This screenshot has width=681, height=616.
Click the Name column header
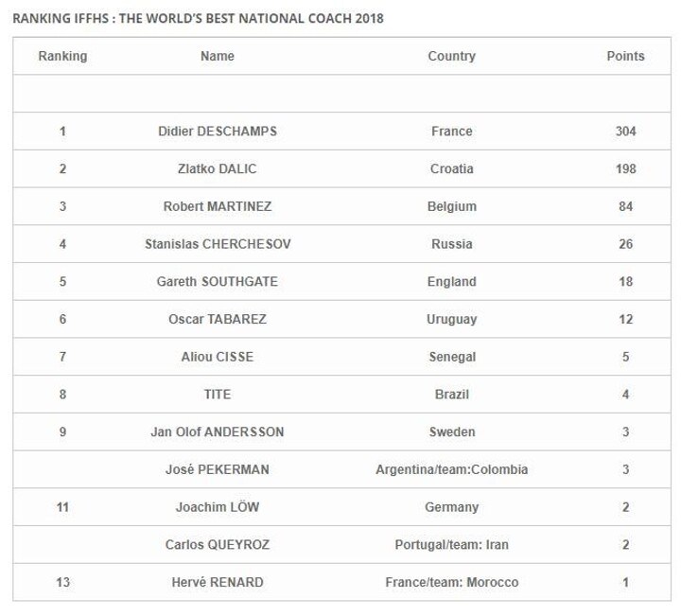tap(218, 56)
